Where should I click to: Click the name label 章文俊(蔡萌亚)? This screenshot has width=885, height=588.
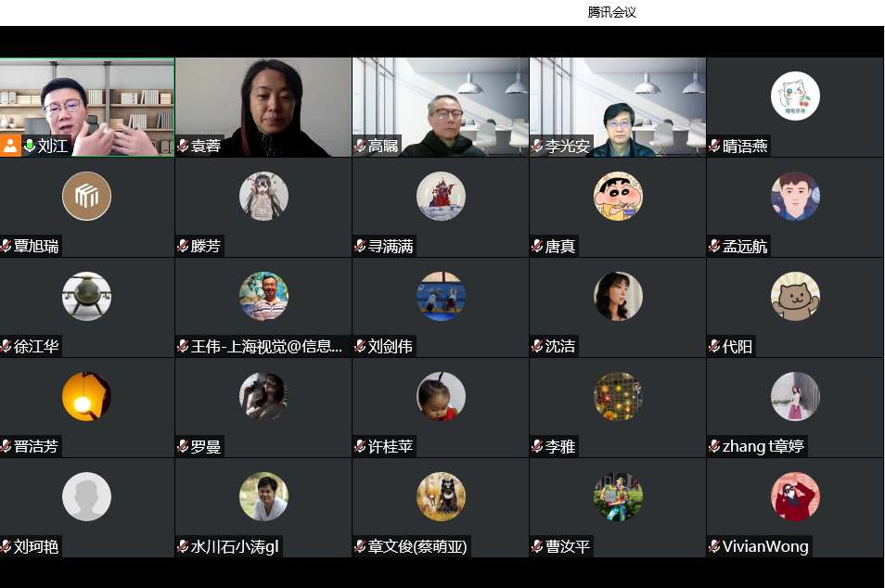coord(417,546)
